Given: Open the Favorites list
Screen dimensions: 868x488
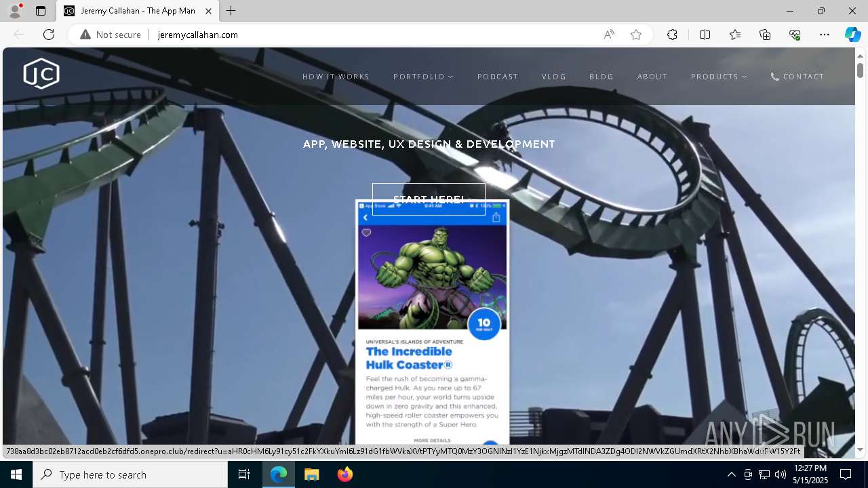Looking at the screenshot, I should coord(735,35).
